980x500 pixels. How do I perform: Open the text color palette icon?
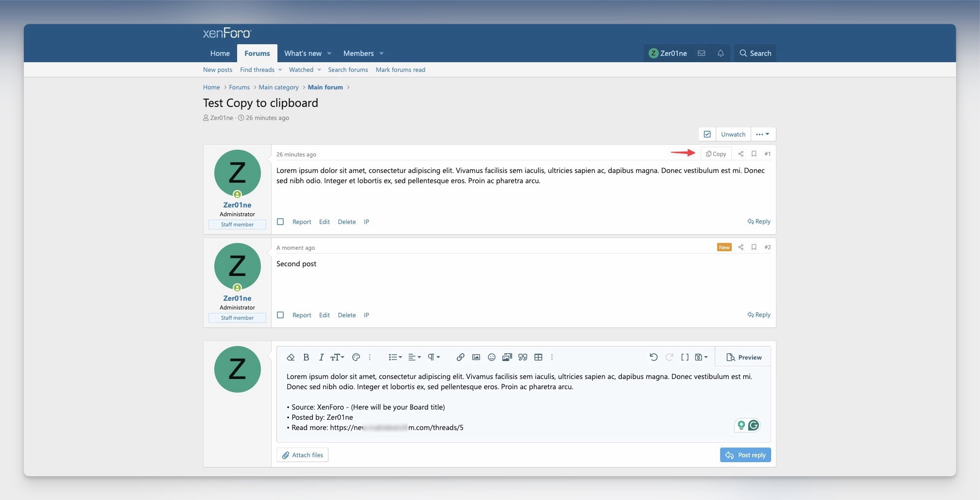point(356,357)
